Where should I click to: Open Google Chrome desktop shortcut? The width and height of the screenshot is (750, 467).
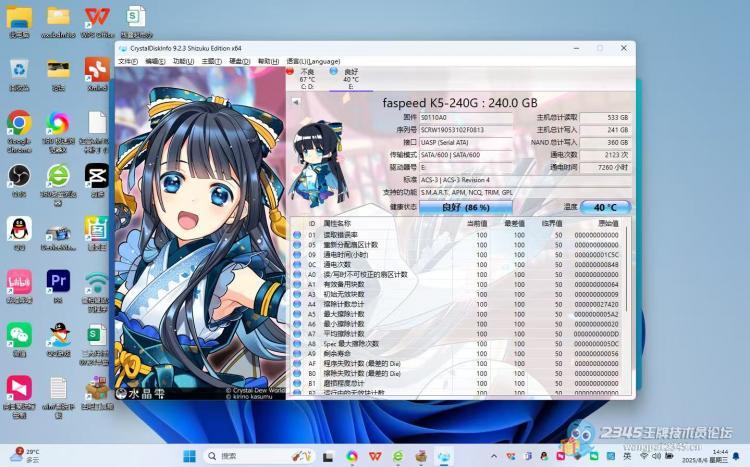pyautogui.click(x=19, y=132)
